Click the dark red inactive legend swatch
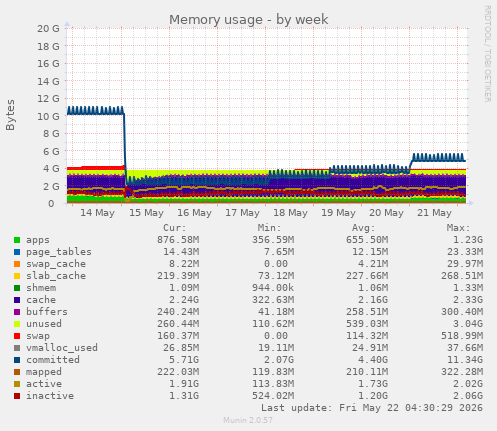 coord(17,396)
